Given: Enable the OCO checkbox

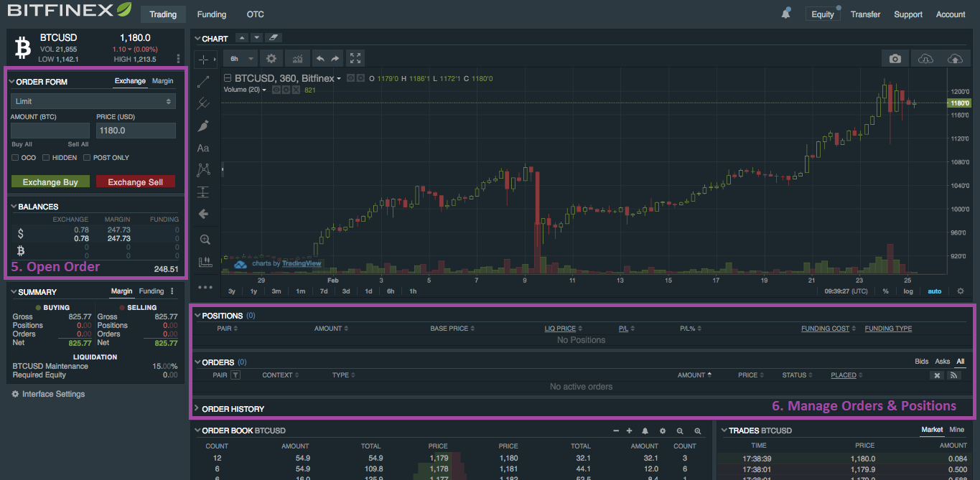Looking at the screenshot, I should (15, 158).
